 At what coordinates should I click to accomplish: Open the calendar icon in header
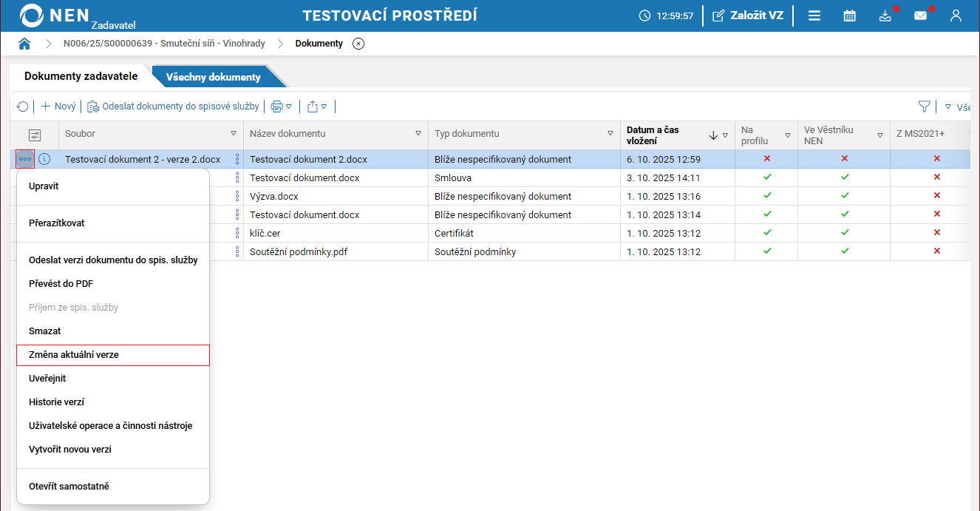point(849,16)
